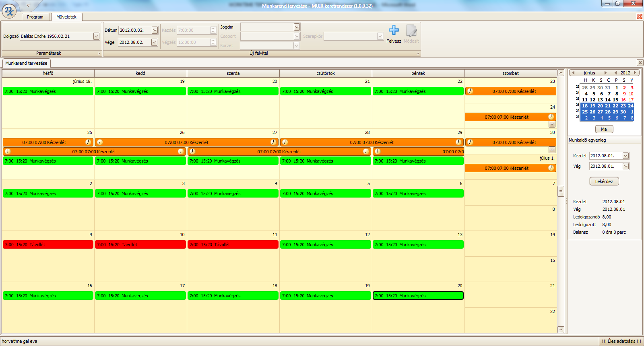Adjust the Kezdés time spinner
The width and height of the screenshot is (644, 346).
(x=213, y=30)
